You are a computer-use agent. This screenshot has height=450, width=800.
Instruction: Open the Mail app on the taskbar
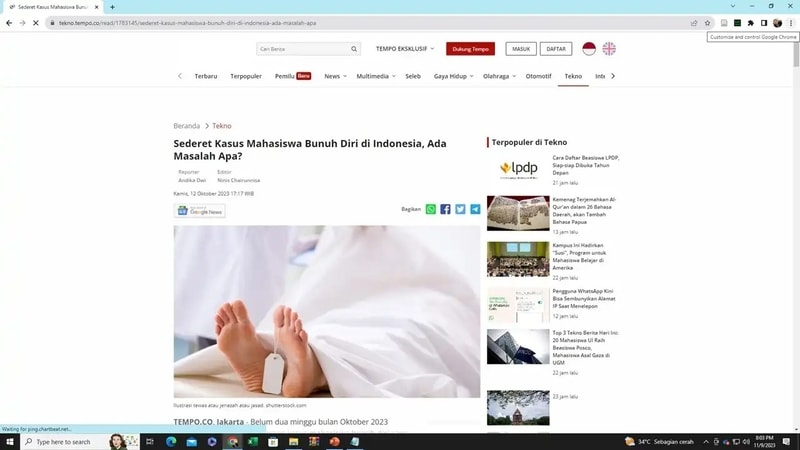coord(191,441)
